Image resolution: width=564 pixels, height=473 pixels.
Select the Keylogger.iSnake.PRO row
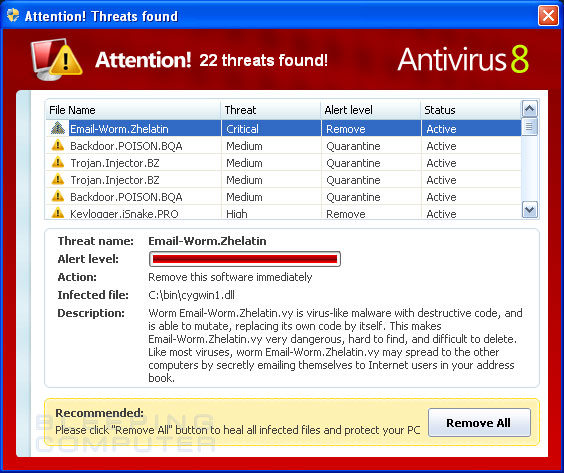(x=283, y=213)
